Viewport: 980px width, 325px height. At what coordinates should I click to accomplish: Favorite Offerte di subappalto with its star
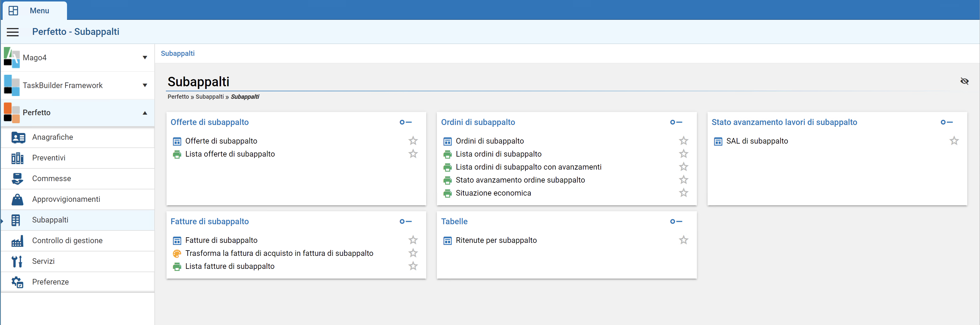click(413, 141)
